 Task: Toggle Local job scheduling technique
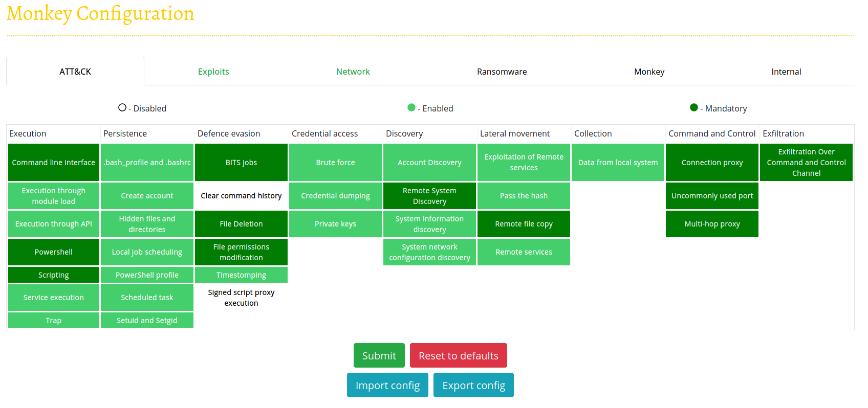pos(147,252)
